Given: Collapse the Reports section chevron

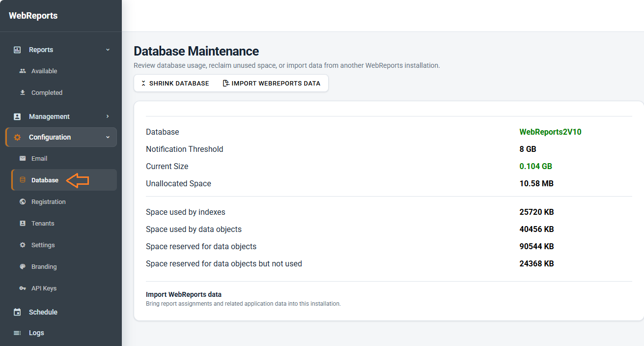Looking at the screenshot, I should click(108, 50).
